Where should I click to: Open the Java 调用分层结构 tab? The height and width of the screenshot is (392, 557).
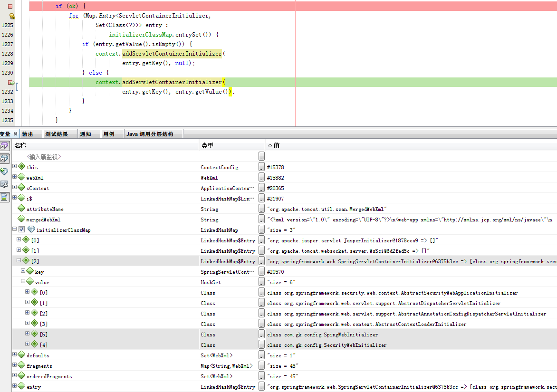pos(150,134)
